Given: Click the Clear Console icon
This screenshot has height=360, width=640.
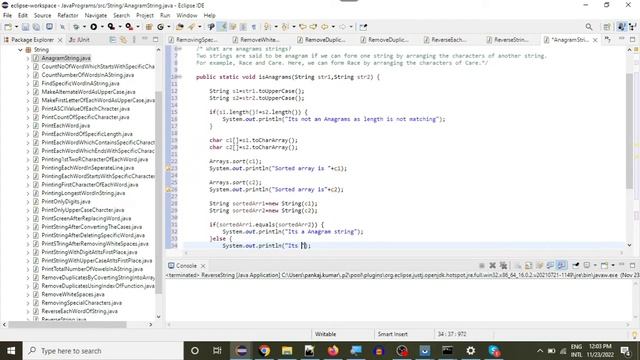Looking at the screenshot, I should click(x=518, y=265).
